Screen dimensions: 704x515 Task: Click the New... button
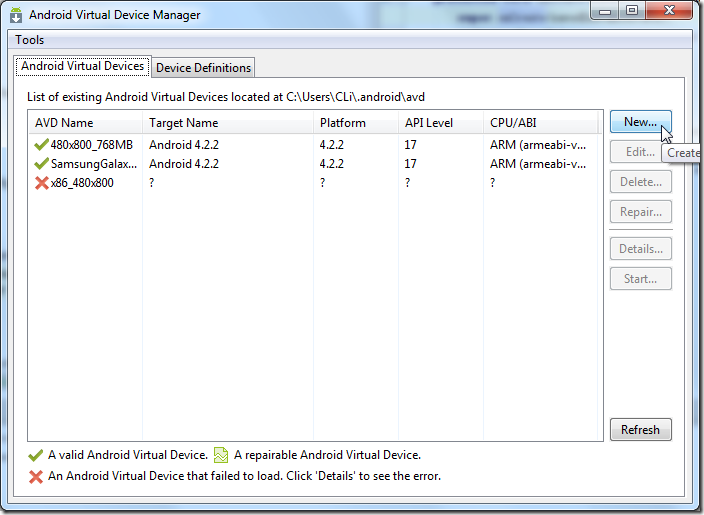pos(641,122)
